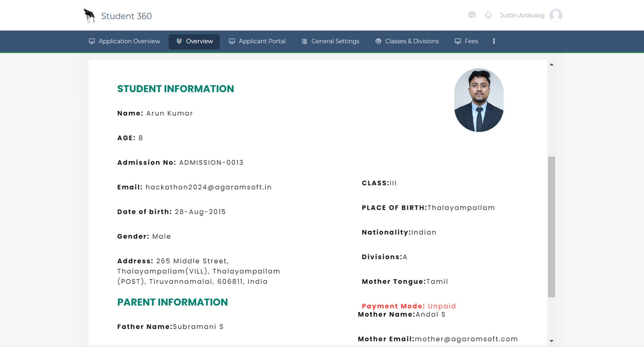
Task: Click Arun Kumar's profile photo
Action: coord(479,100)
